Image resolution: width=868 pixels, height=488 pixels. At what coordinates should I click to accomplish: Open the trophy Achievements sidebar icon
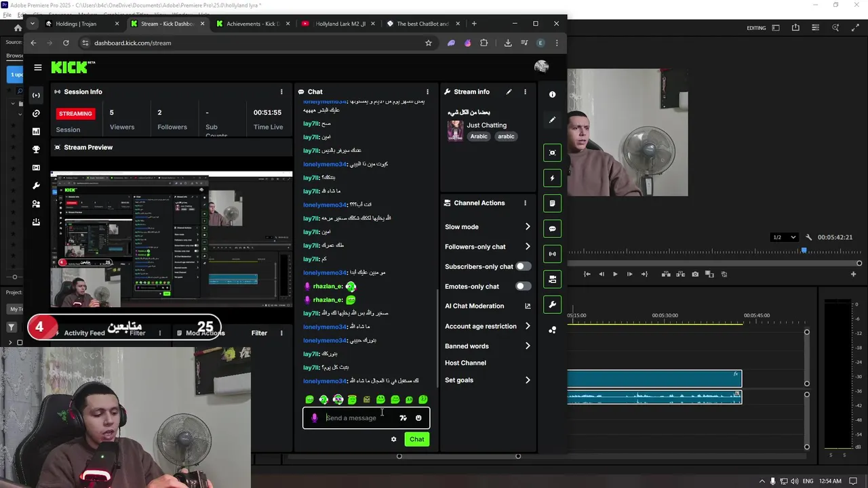(x=36, y=149)
